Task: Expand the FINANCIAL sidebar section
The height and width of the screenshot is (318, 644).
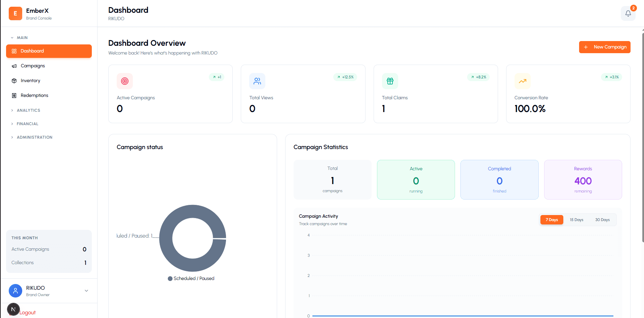Action: pyautogui.click(x=27, y=123)
